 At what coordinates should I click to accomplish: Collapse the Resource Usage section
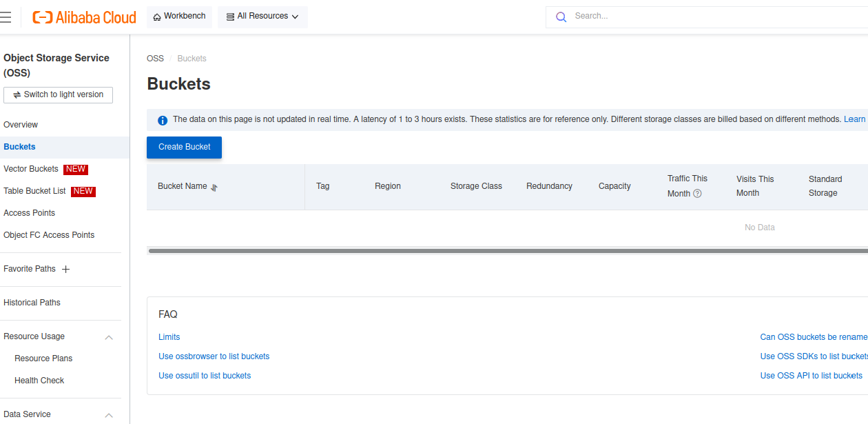[109, 337]
